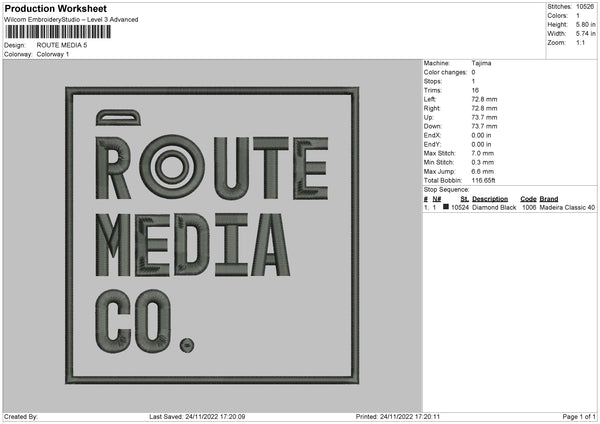Click the camera lens O in ROUTE
Viewport: 600px width, 424px height.
click(x=172, y=166)
